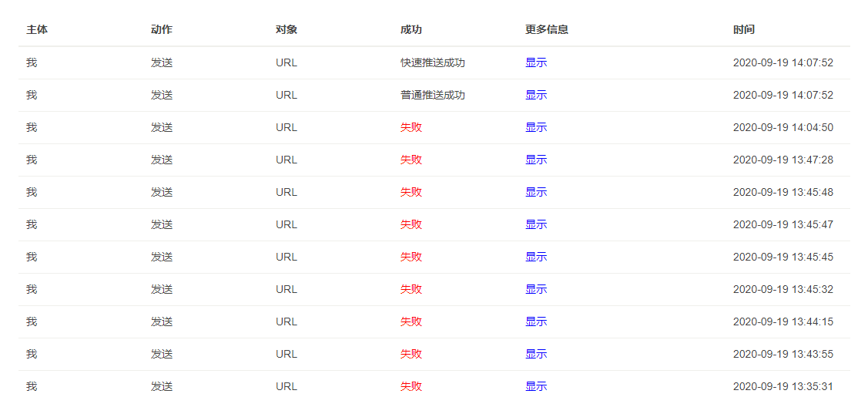The width and height of the screenshot is (868, 414).
Task: Click the 成功 column header
Action: 411,29
